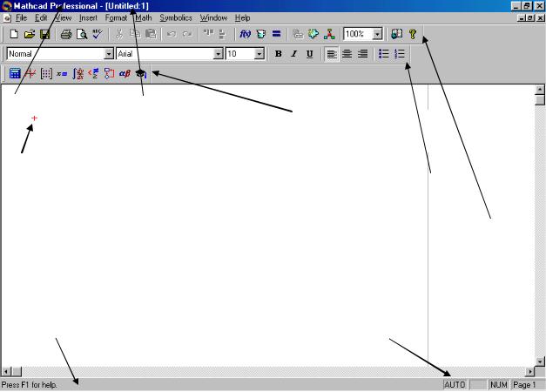Click vertical scrollbar down arrow
Screen dimensions: 546x392
(x=540, y=362)
